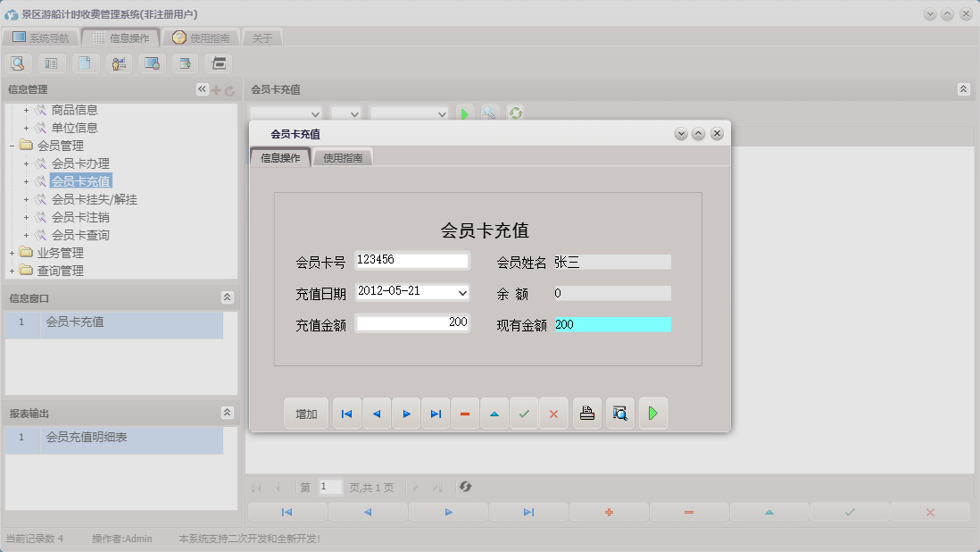The image size is (980, 552).
Task: Delete the current record with the red minus icon
Action: 465,413
